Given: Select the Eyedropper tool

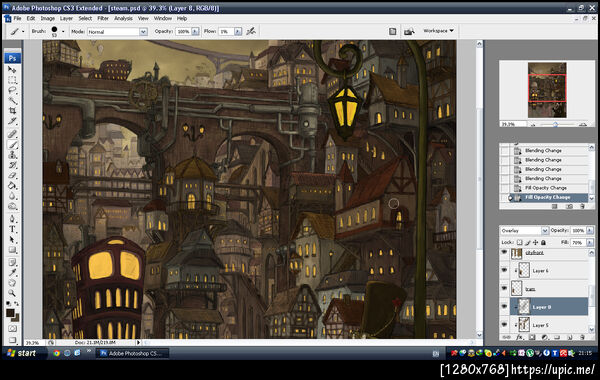Looking at the screenshot, I should tap(12, 273).
